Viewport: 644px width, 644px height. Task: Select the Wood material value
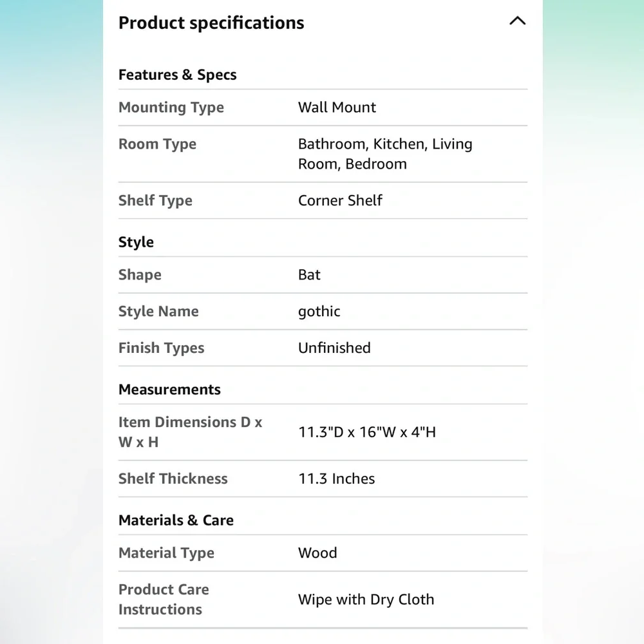317,553
